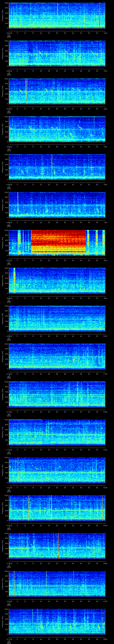
Task: Select the spectrogram panel starting at 4:12:00
Action: coord(57,432)
